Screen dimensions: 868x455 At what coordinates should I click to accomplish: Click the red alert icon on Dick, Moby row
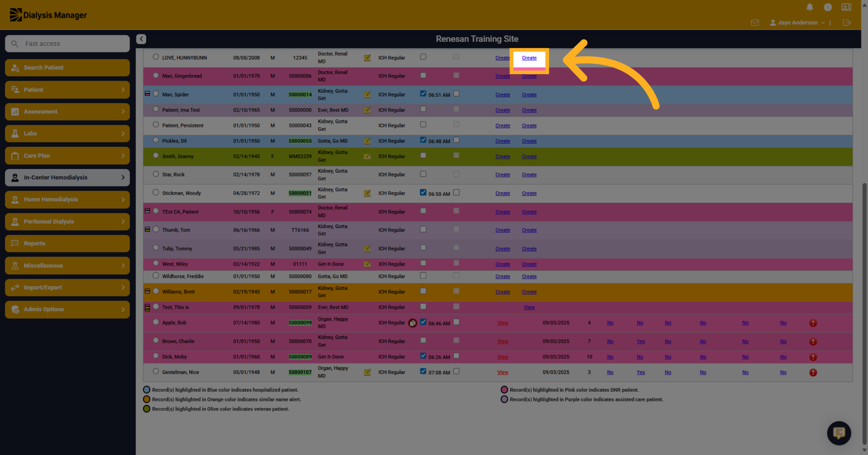[813, 357]
